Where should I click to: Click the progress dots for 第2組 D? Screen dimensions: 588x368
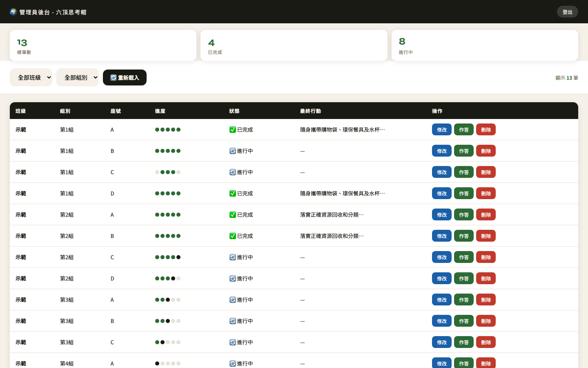[168, 278]
